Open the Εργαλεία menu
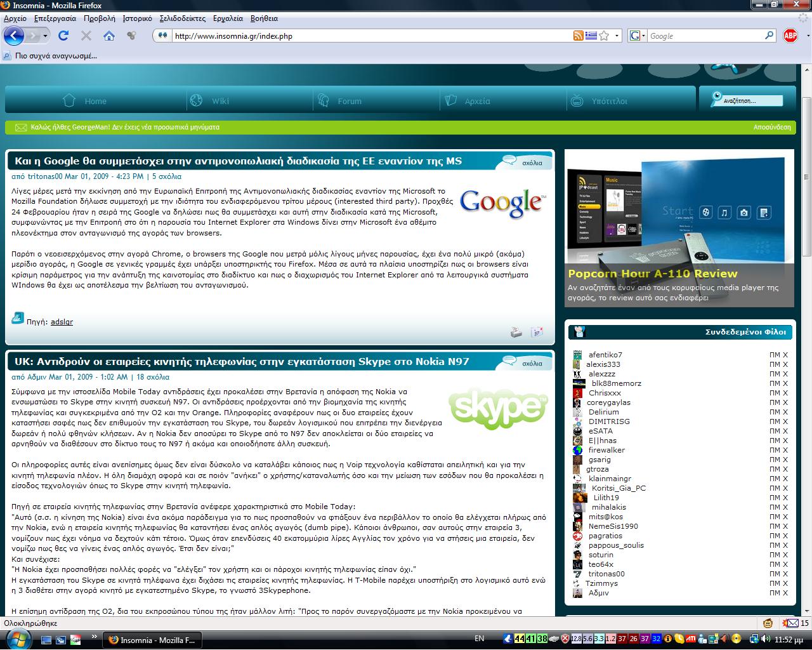Viewport: 812px width, 650px height. pyautogui.click(x=228, y=18)
